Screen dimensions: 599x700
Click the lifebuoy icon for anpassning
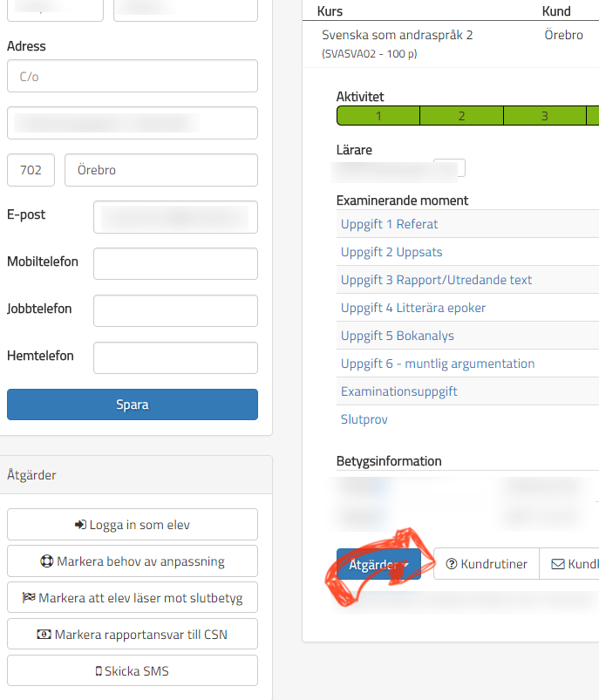pyautogui.click(x=48, y=561)
